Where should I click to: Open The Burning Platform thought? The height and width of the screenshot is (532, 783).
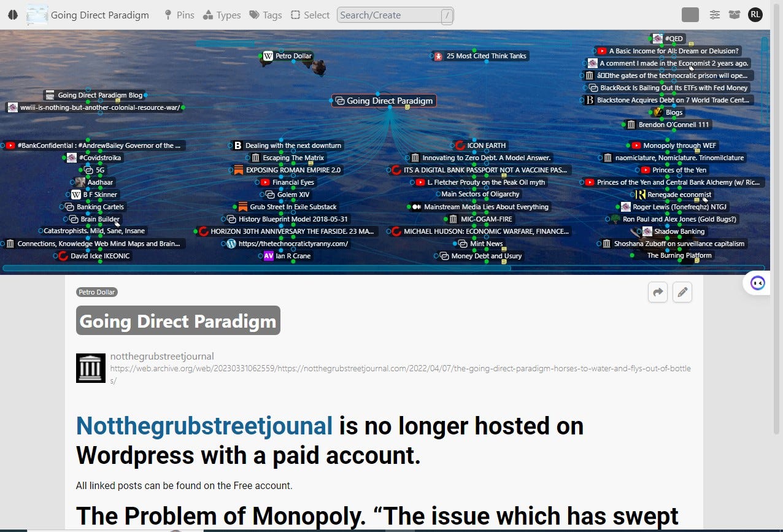[x=679, y=256]
